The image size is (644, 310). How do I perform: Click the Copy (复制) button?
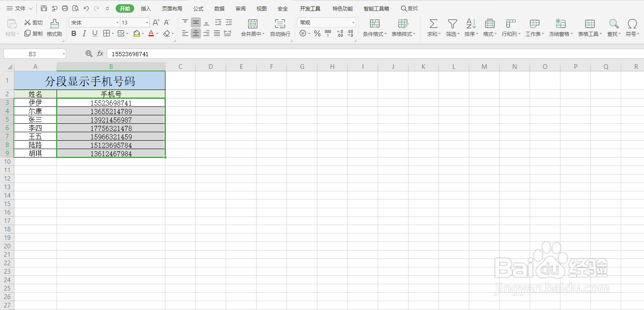coord(33,33)
